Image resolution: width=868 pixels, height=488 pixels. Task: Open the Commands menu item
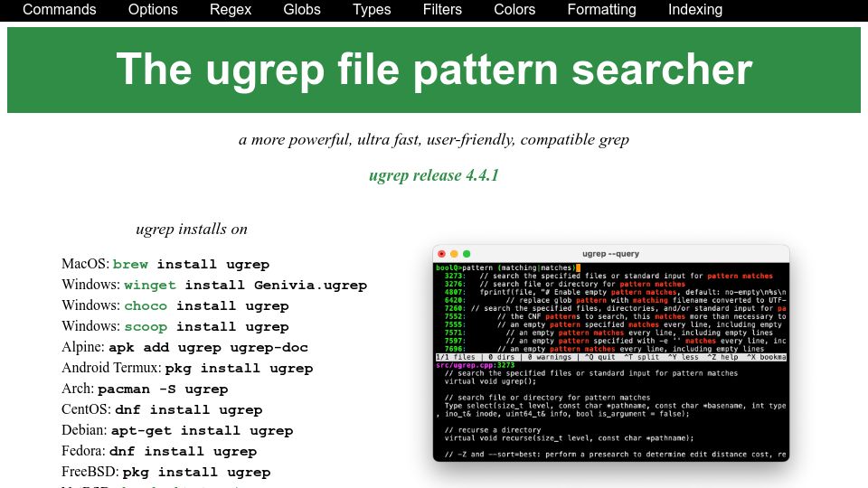point(60,9)
